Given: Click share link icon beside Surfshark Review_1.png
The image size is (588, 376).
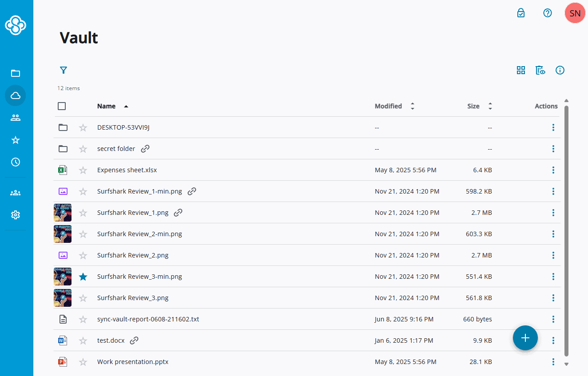Looking at the screenshot, I should [x=178, y=213].
